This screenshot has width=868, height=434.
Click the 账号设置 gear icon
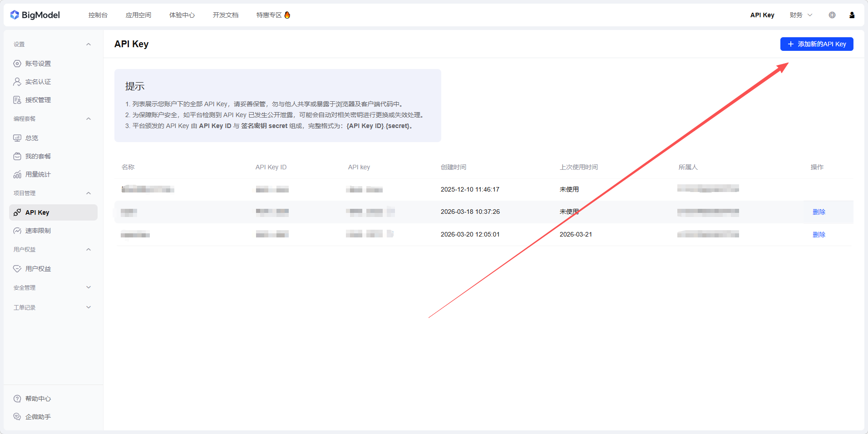17,64
